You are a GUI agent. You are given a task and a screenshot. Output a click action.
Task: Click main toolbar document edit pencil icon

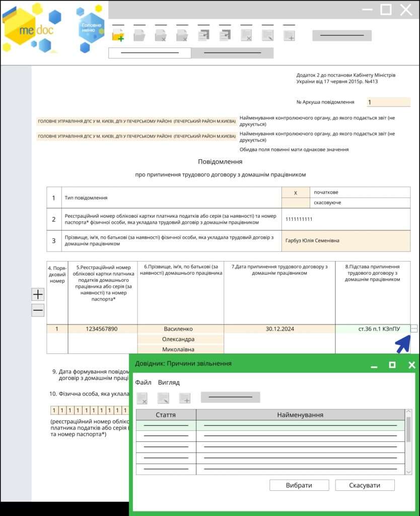(267, 35)
